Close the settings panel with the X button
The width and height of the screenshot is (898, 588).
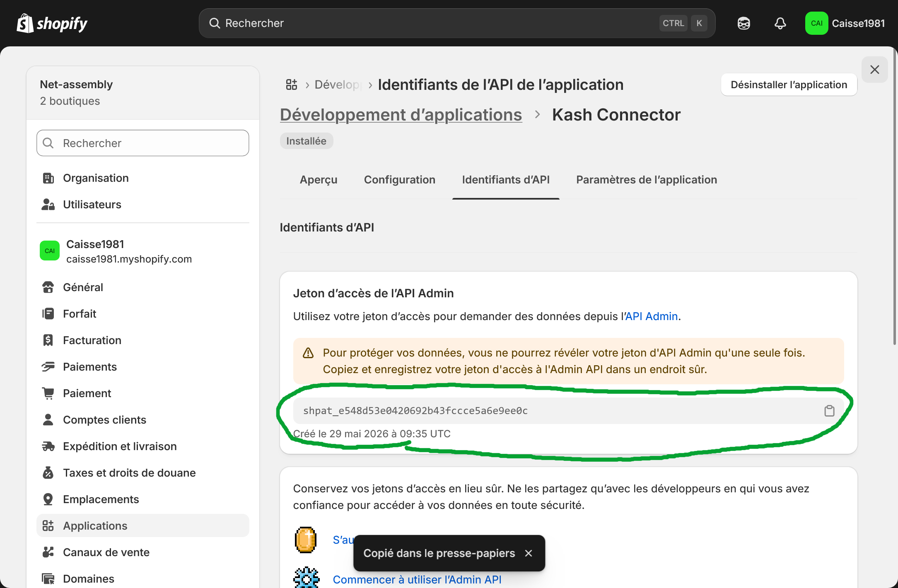tap(874, 70)
